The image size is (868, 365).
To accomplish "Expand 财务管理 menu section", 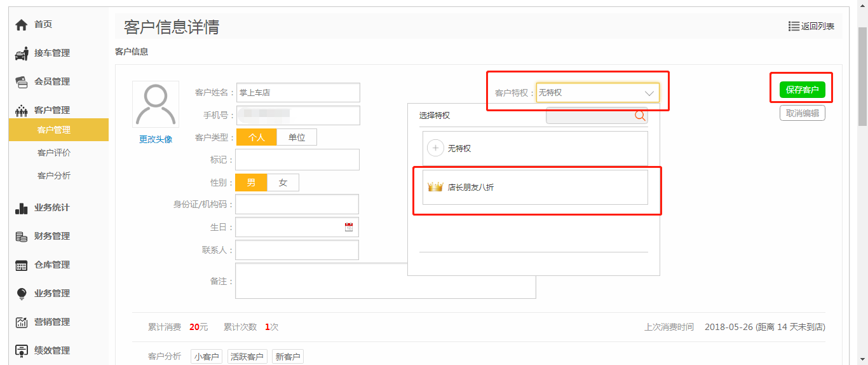I will [x=52, y=237].
